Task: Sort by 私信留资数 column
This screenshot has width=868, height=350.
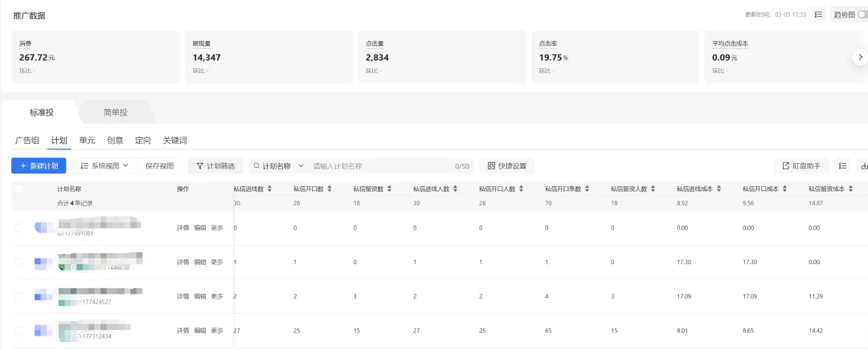Action: point(389,189)
